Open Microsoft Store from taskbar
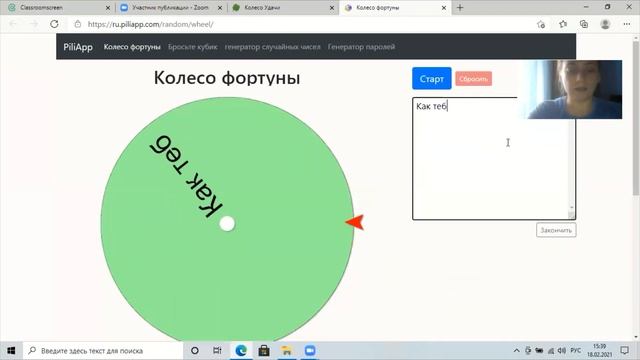640x360 pixels. pyautogui.click(x=264, y=351)
